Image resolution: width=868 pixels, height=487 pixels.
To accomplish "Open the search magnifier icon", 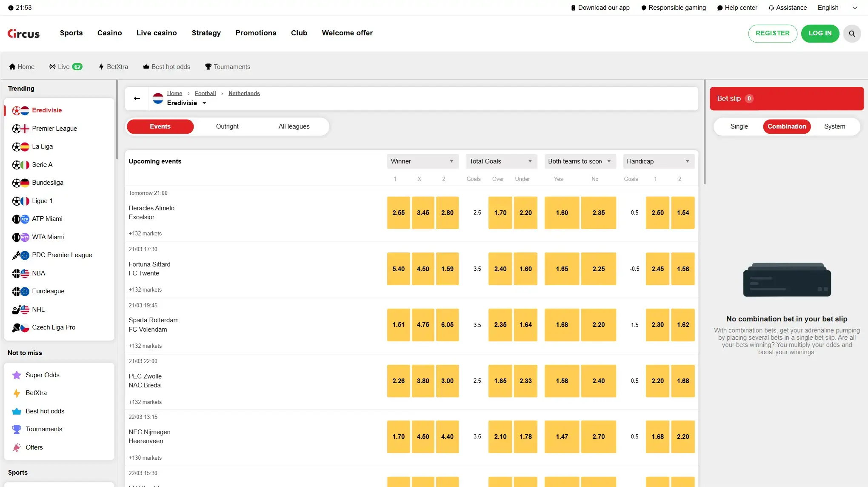I will tap(852, 34).
